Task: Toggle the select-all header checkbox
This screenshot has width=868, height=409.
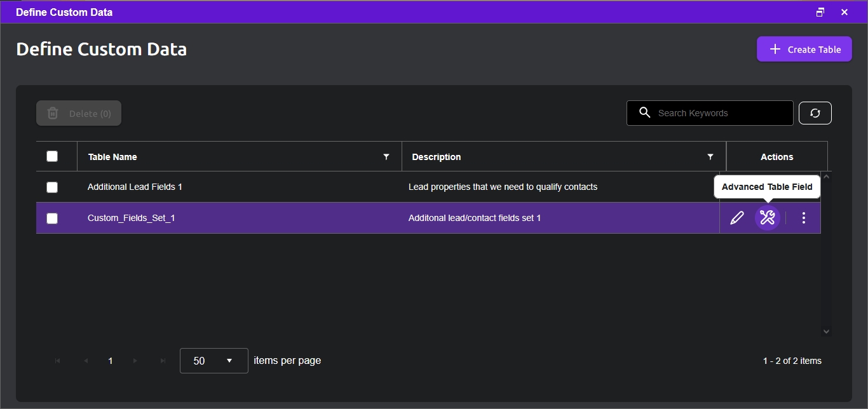Action: (x=52, y=156)
